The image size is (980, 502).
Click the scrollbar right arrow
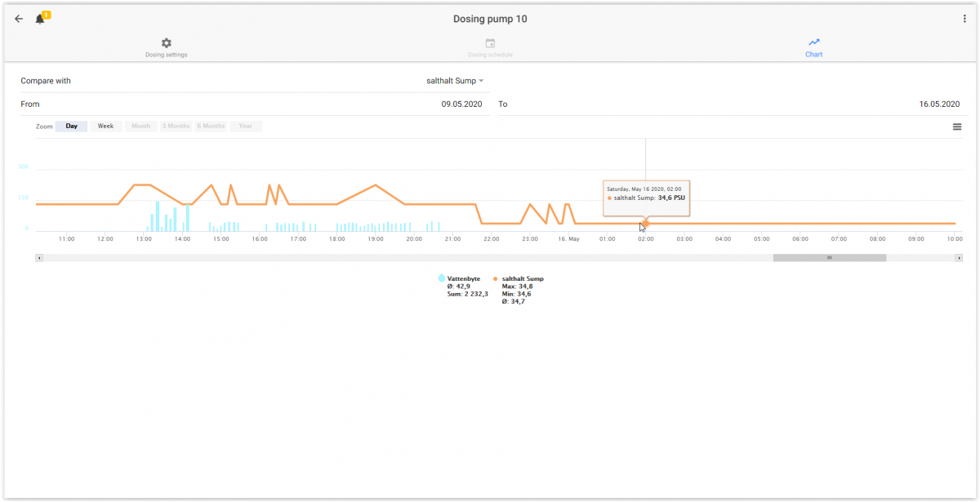tap(959, 258)
